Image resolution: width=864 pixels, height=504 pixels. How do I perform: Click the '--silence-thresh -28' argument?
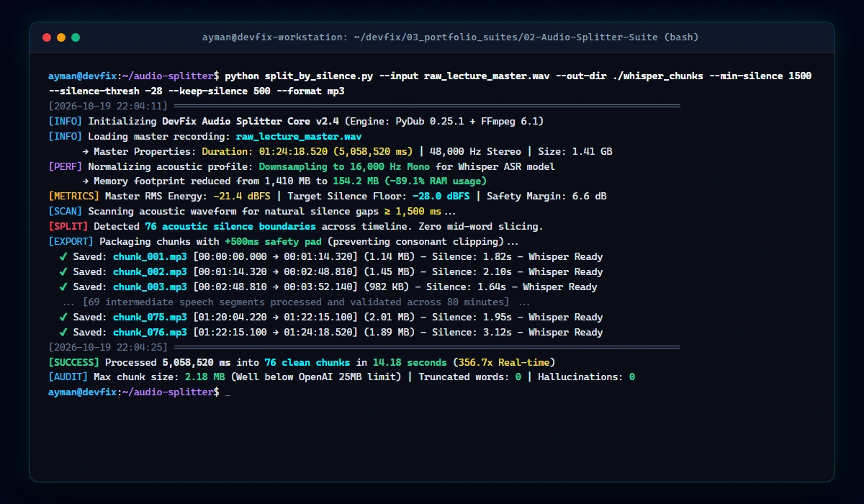point(105,91)
